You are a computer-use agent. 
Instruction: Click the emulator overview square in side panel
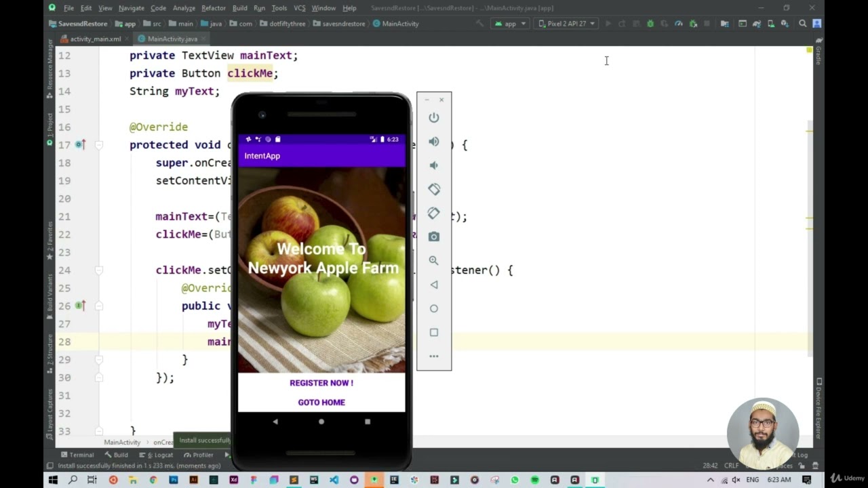(x=434, y=332)
